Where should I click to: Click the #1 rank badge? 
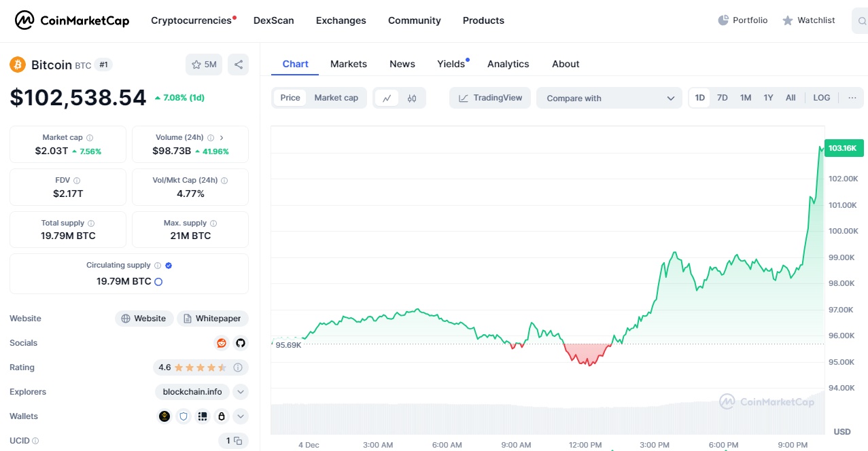[104, 65]
